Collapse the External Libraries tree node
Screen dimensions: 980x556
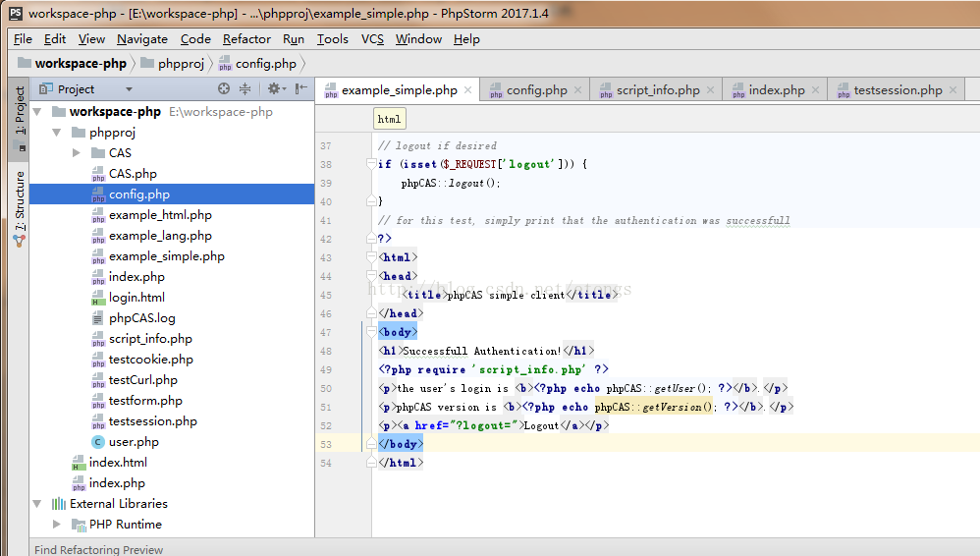coord(37,504)
